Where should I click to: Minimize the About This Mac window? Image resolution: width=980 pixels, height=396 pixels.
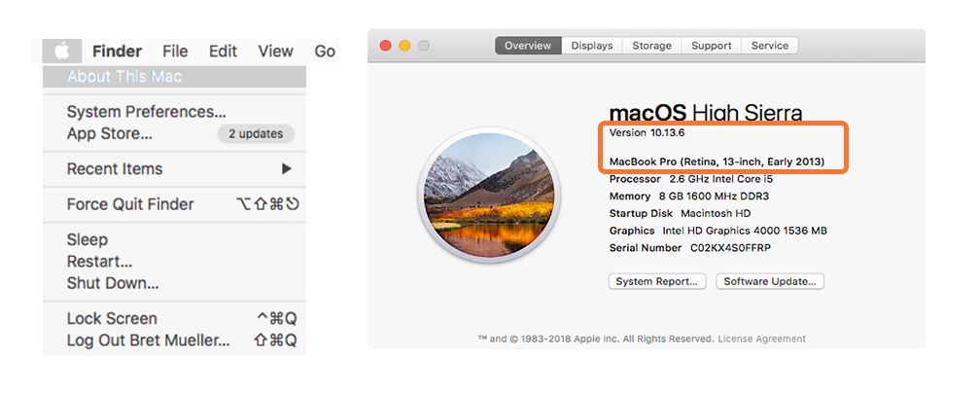point(405,46)
